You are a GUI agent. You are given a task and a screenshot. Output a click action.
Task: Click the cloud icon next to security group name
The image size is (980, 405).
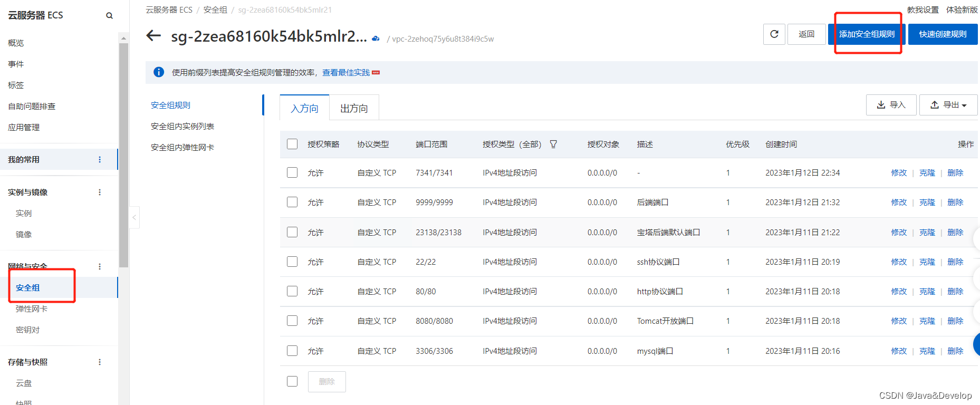coord(376,38)
